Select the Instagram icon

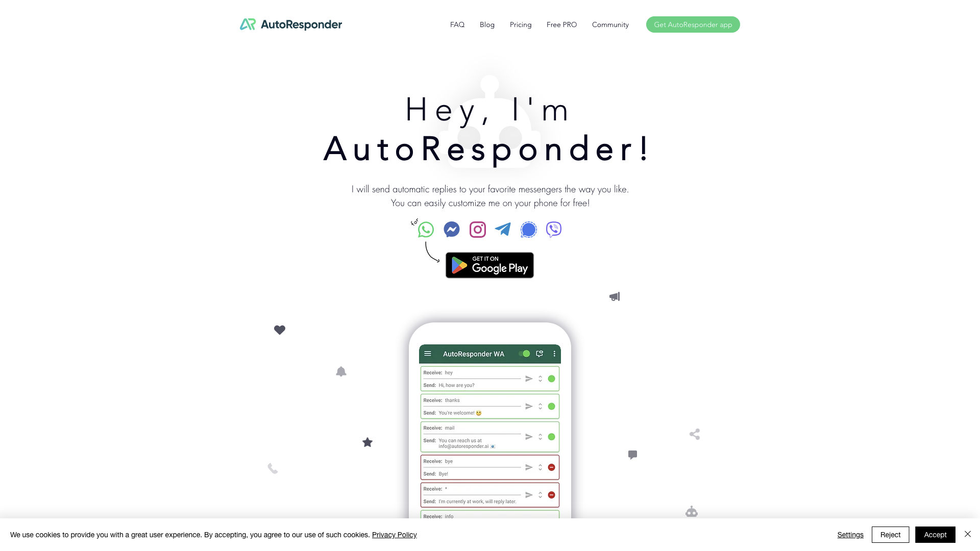click(477, 230)
